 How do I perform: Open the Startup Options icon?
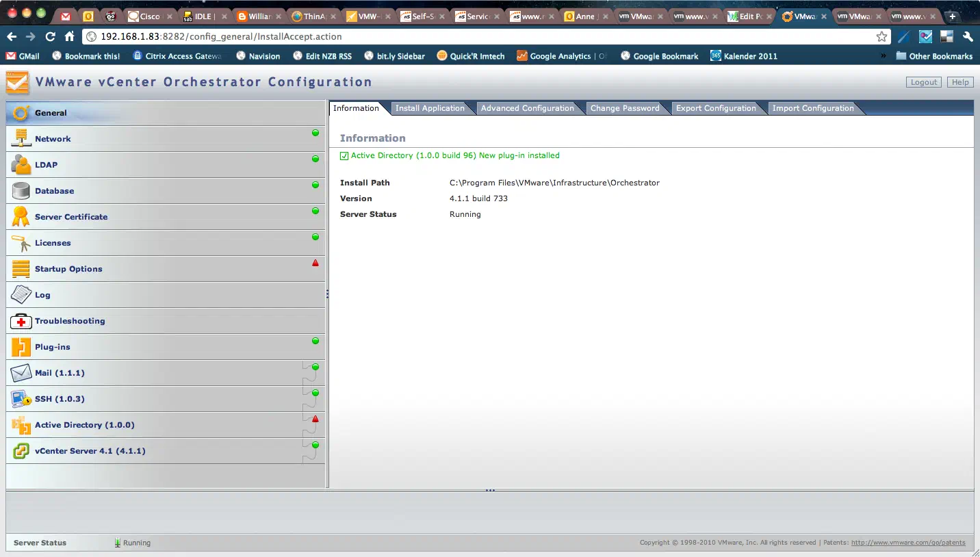point(21,269)
